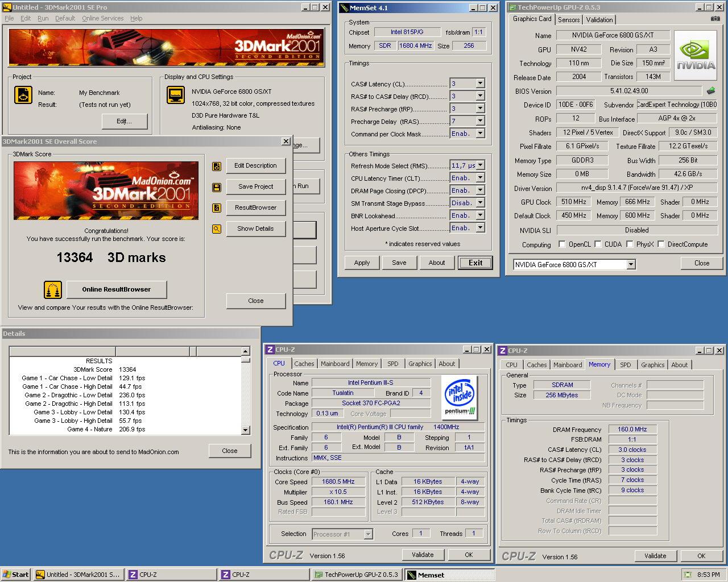Toggle the PhysX checkbox in GPU-Z
The image size is (728, 582).
pos(630,244)
